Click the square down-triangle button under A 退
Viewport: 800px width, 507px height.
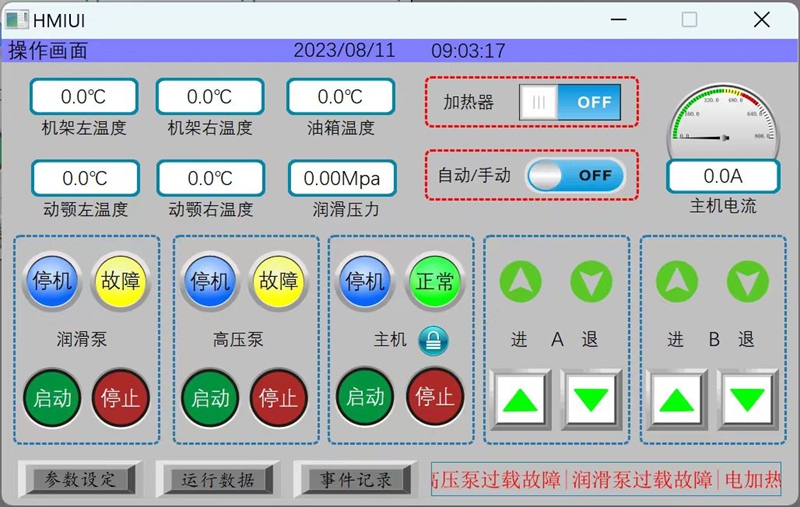point(591,399)
